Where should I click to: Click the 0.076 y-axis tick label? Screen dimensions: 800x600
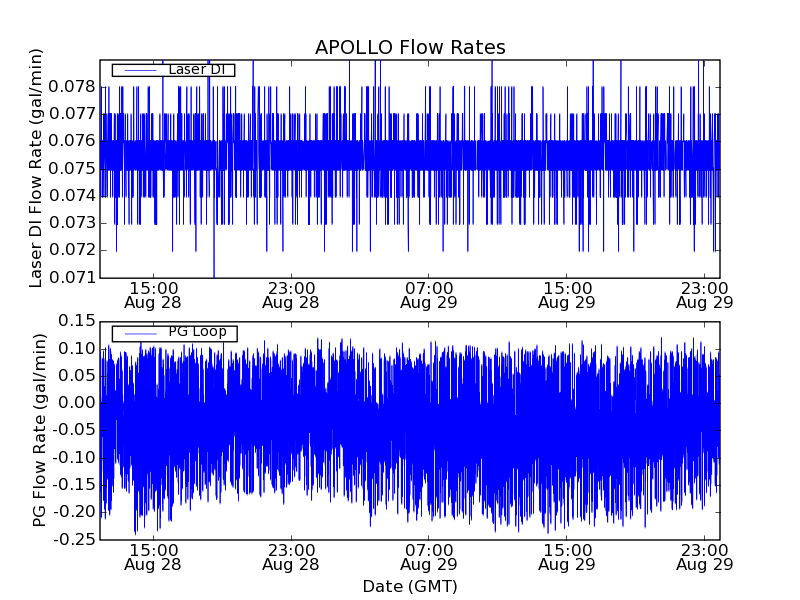click(x=72, y=141)
